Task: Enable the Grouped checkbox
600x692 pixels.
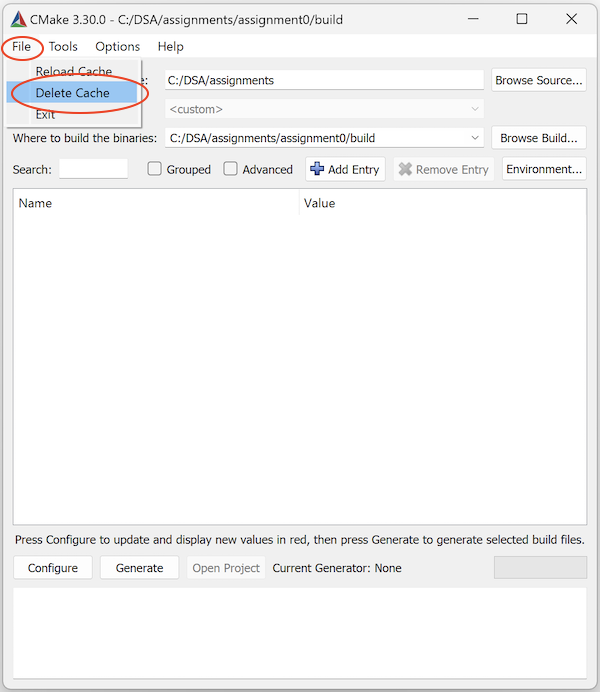Action: [x=155, y=169]
